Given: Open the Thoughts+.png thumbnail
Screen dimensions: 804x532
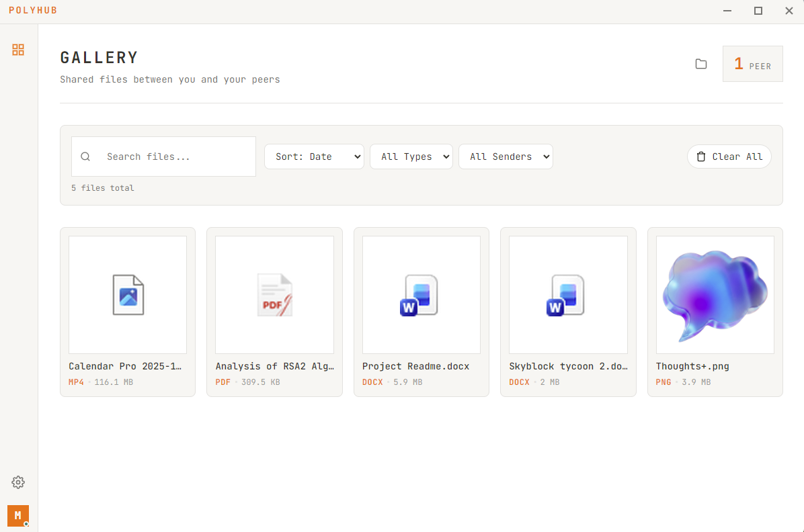Looking at the screenshot, I should tap(715, 294).
